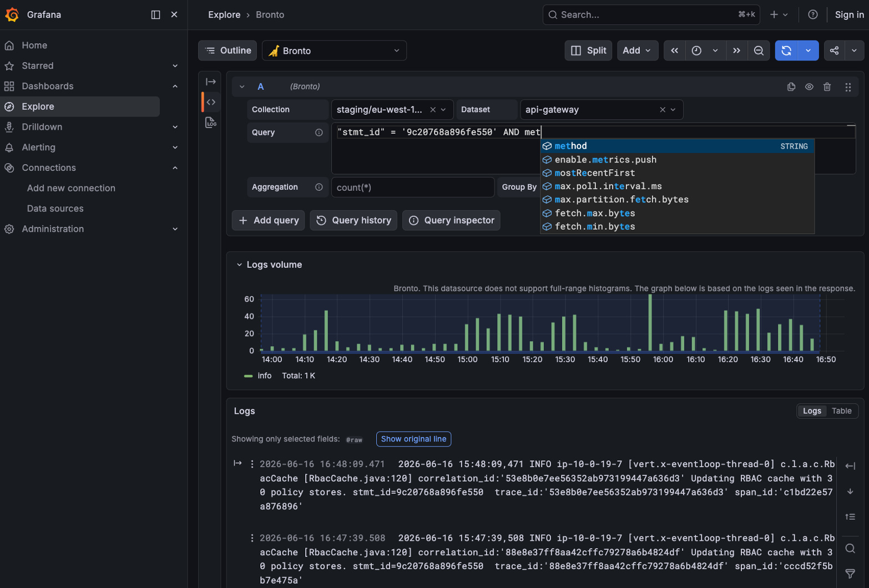Image resolution: width=869 pixels, height=588 pixels.
Task: Choose fetch.max.bytes suggestion
Action: 677,213
